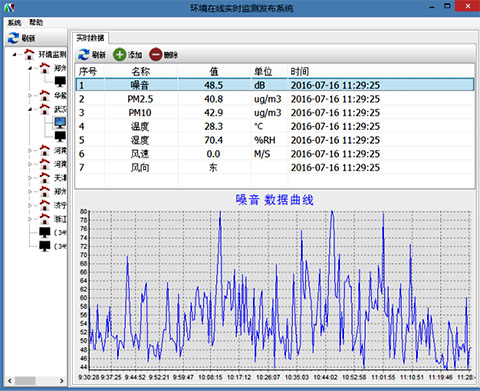Select the root house icon 环境监测 in tree
480x391 pixels.
(x=29, y=54)
